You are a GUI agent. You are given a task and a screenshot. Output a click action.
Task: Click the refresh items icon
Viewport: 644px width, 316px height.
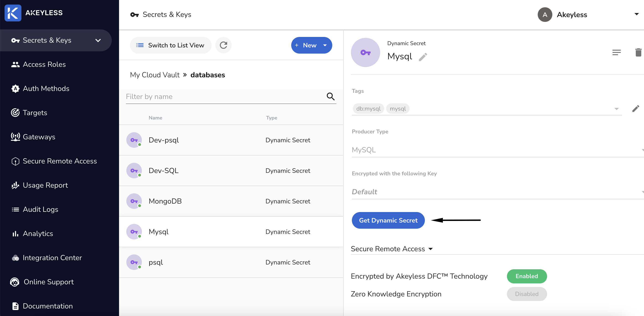point(223,45)
